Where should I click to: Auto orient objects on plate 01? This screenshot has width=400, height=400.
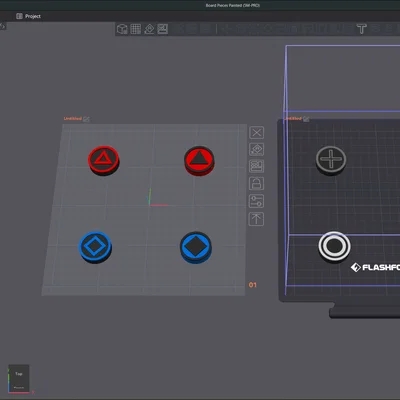[257, 149]
